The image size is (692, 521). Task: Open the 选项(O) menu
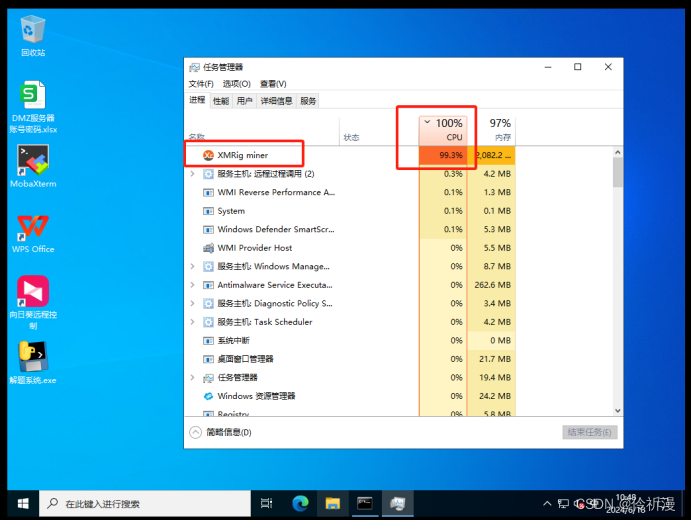click(237, 84)
